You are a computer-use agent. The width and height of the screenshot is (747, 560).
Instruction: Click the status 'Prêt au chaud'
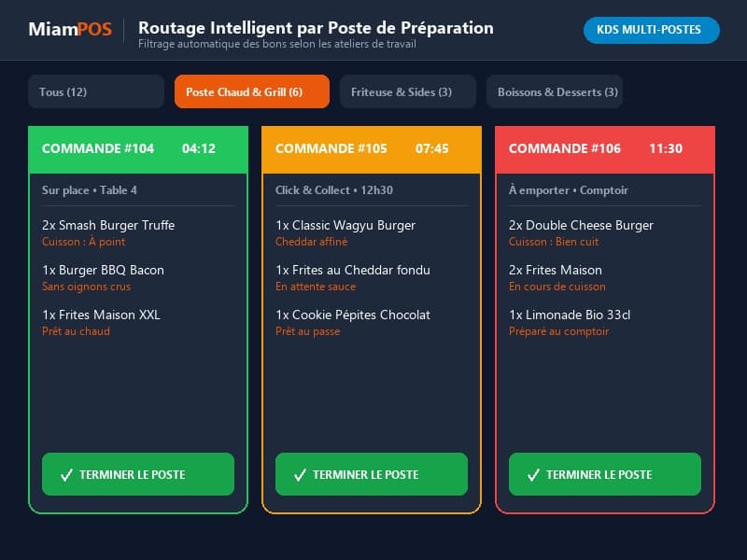pos(77,331)
